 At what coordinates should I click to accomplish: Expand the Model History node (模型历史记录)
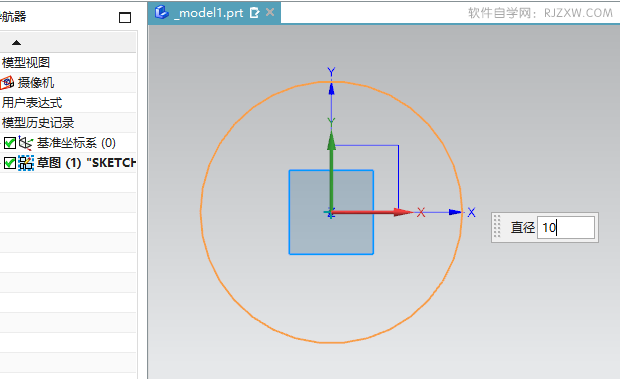38,123
